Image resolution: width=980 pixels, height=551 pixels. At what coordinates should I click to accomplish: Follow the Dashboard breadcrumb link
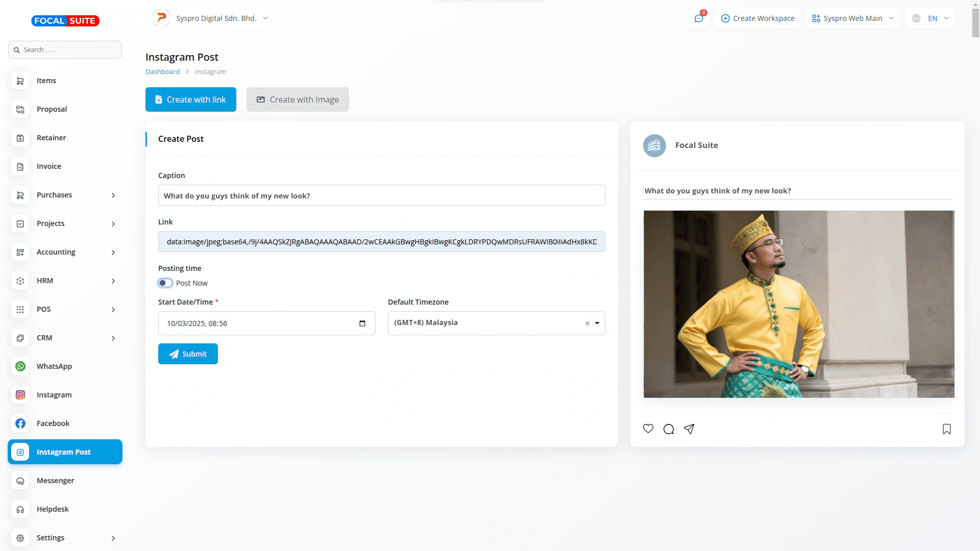(x=162, y=72)
